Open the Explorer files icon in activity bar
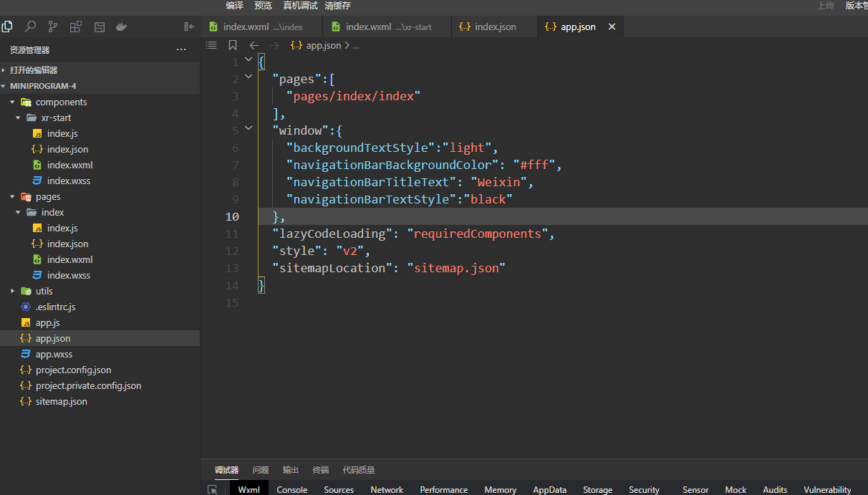Viewport: 868px width, 495px height. click(x=7, y=27)
